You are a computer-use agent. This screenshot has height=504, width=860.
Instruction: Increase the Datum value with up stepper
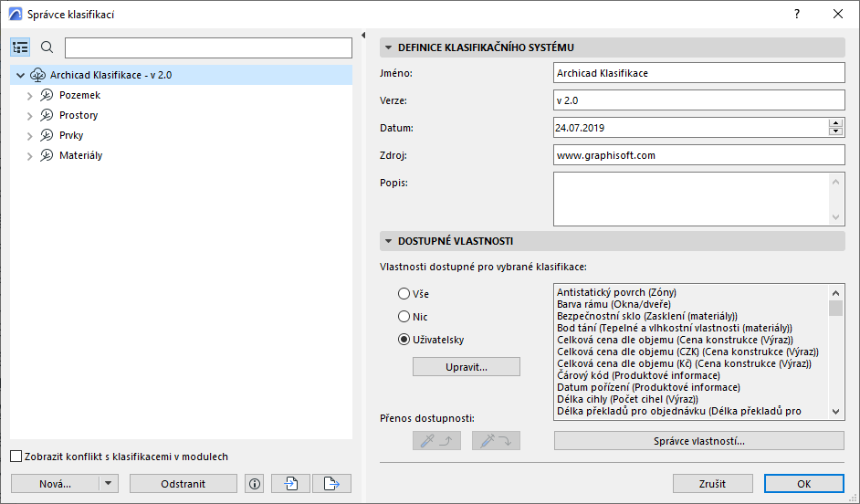click(x=836, y=123)
